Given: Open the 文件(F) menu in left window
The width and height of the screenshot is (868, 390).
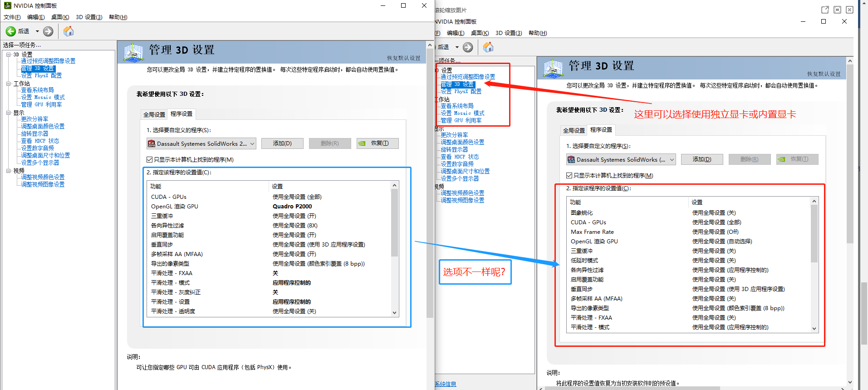Looking at the screenshot, I should 12,17.
